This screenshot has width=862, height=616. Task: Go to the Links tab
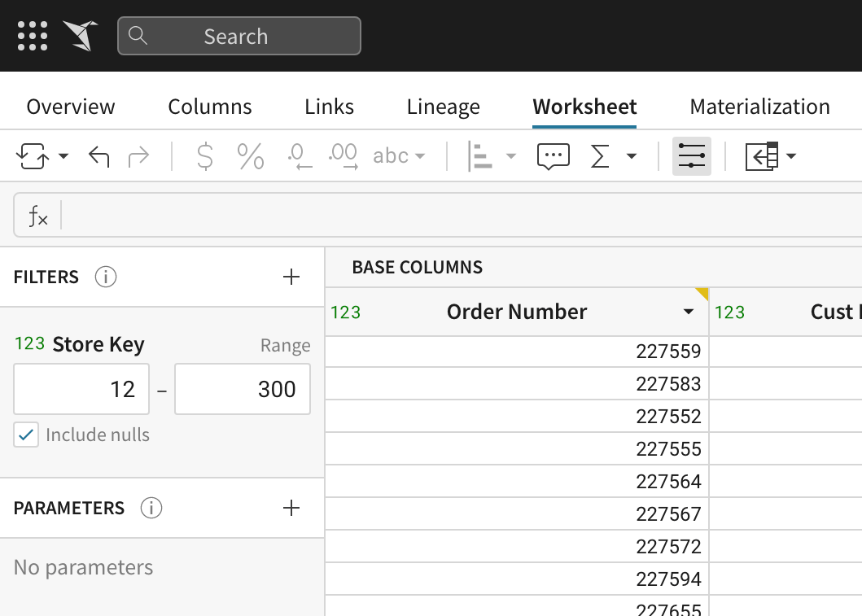330,107
